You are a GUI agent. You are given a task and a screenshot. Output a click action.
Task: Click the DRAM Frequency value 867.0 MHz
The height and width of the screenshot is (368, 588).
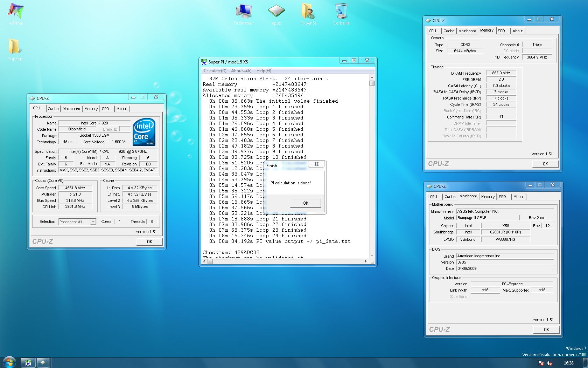[x=501, y=73]
